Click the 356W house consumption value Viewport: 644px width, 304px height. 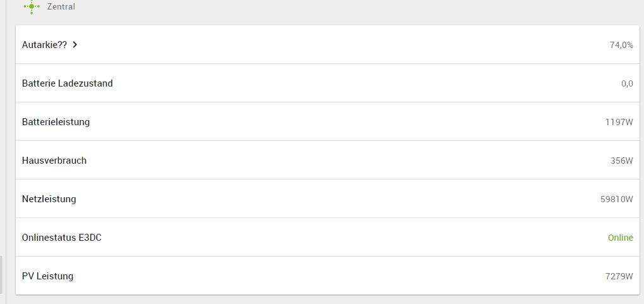point(621,161)
